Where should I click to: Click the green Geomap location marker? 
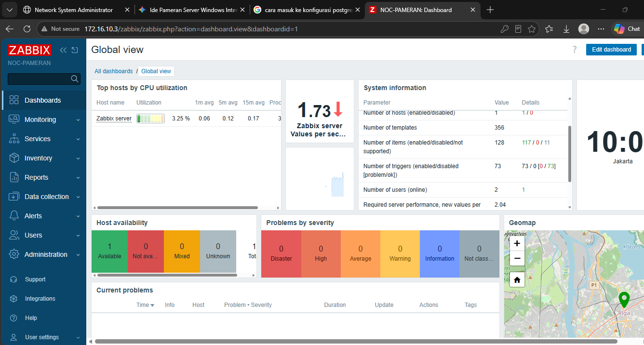coord(624,300)
